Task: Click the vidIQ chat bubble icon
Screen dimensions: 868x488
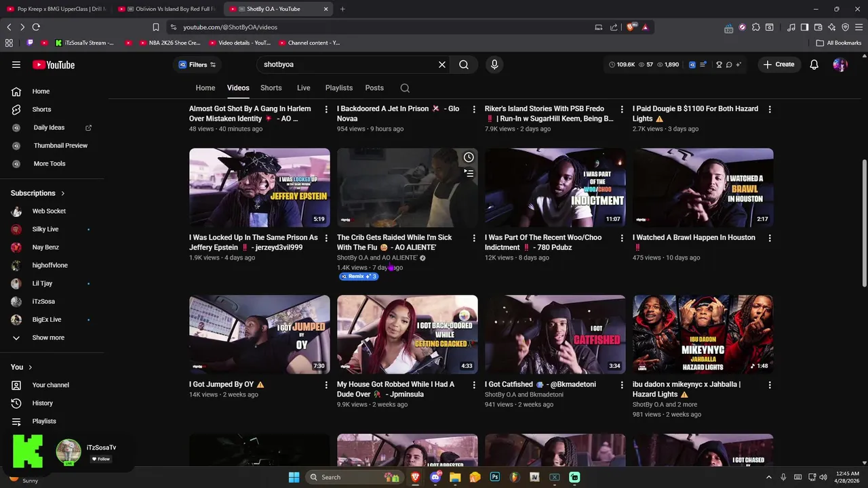Action: 729,64
